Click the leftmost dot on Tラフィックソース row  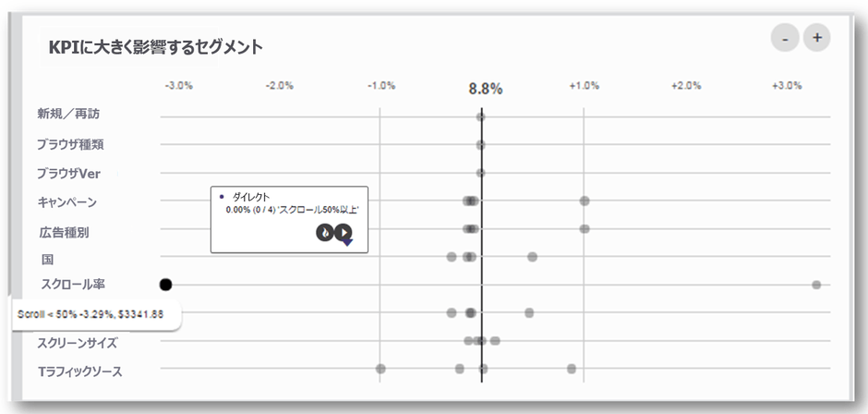(x=380, y=369)
